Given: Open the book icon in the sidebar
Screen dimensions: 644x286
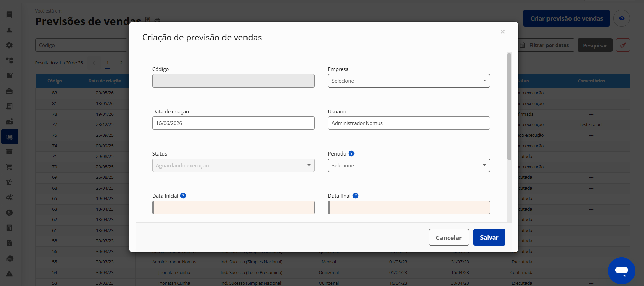Looking at the screenshot, I should pos(9,15).
